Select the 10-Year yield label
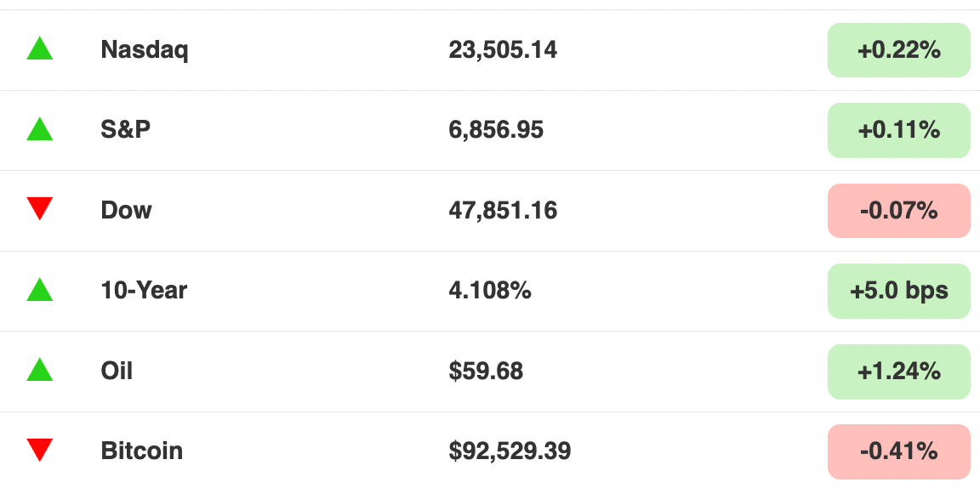Viewport: 980px width, 488px height. [x=144, y=290]
